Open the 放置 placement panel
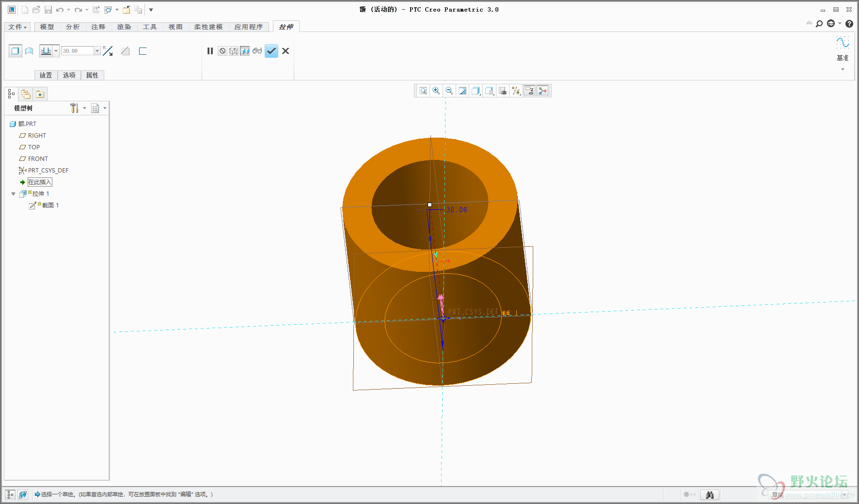This screenshot has height=504, width=859. point(46,75)
